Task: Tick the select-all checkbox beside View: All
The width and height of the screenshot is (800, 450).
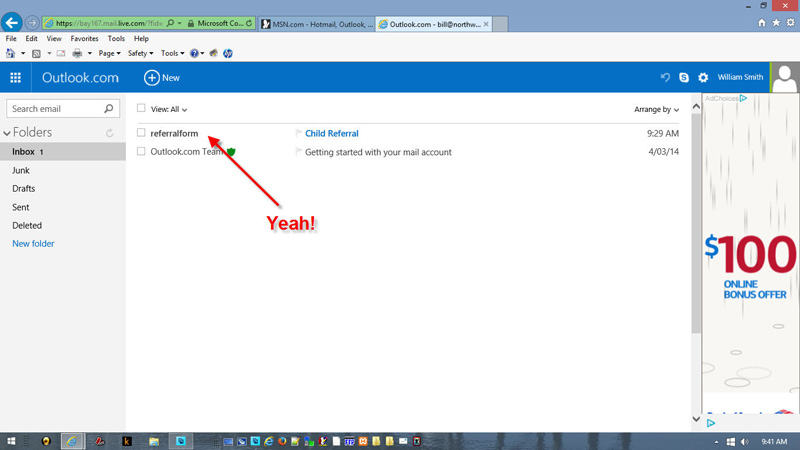Action: click(x=141, y=108)
